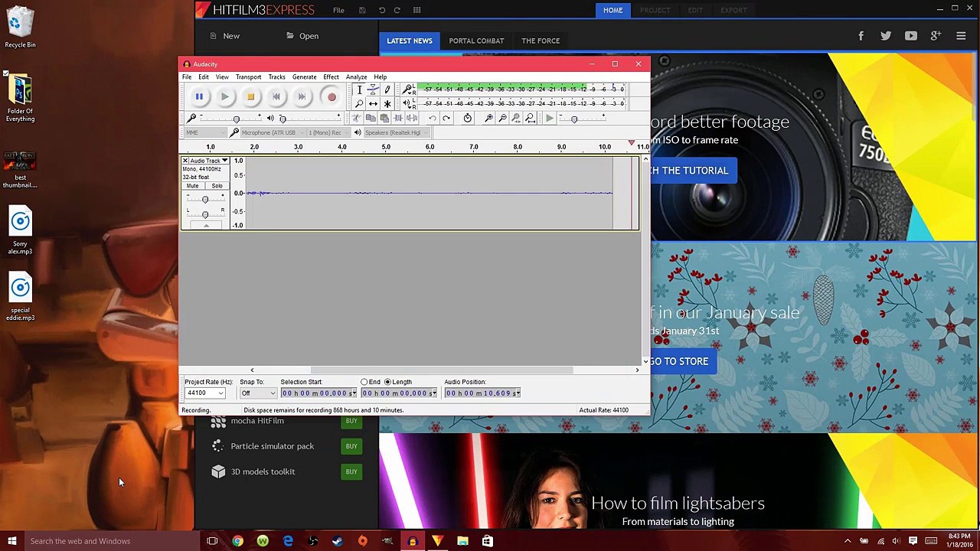Image resolution: width=980 pixels, height=551 pixels.
Task: Select the End radio button
Action: tap(364, 382)
